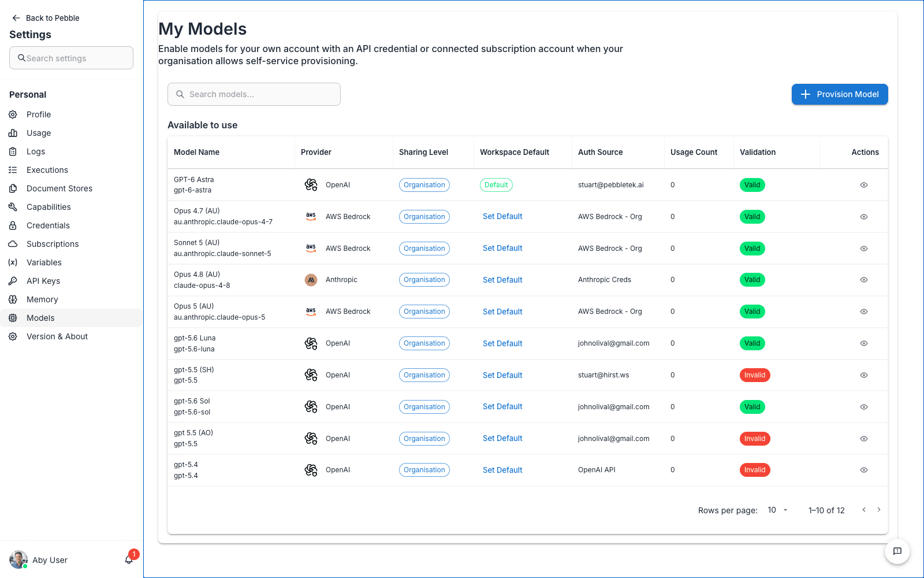Click the Variables (x) icon

coord(13,262)
